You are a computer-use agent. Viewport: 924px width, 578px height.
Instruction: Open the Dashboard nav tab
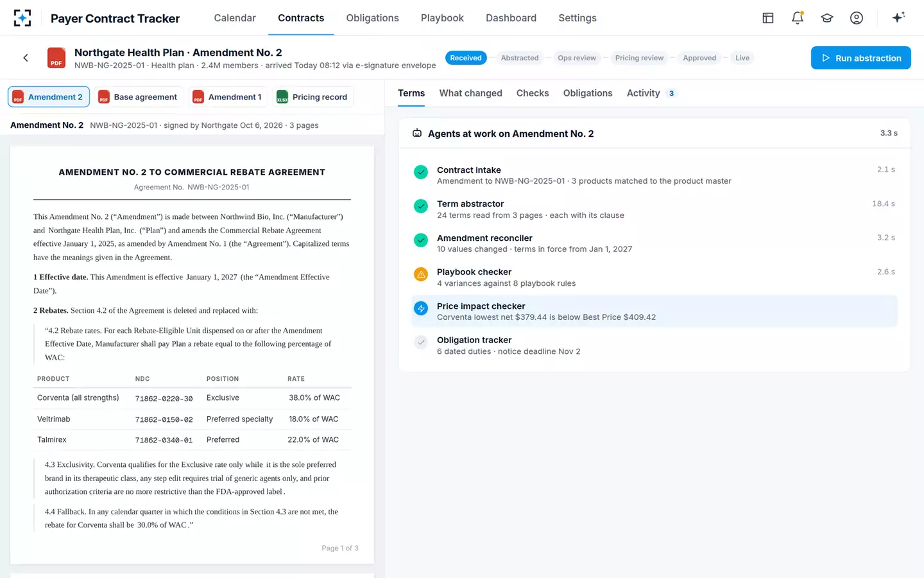(x=511, y=18)
